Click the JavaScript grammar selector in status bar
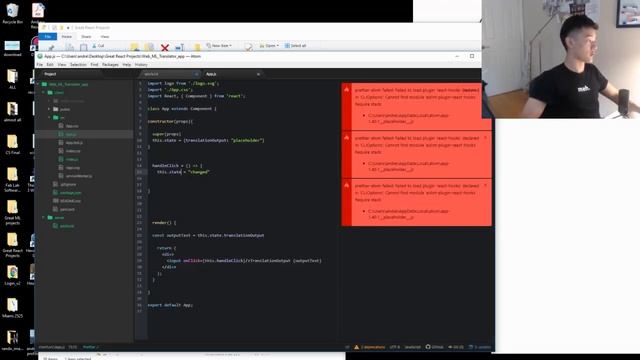This screenshot has width=640, height=360. 412,347
